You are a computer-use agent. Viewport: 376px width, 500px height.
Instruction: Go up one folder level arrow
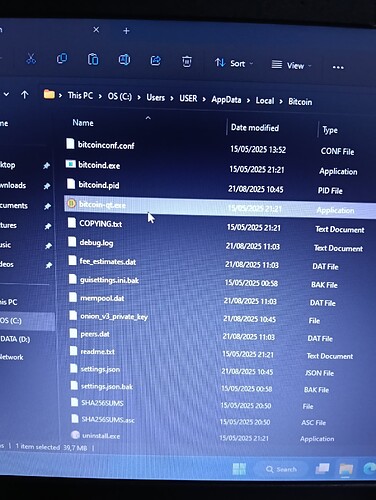[24, 95]
